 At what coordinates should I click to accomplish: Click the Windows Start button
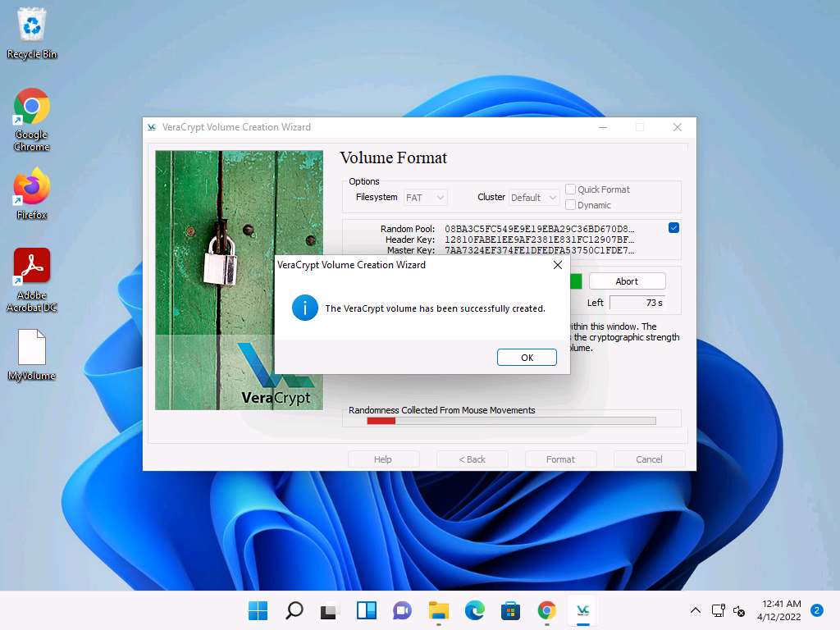click(258, 610)
